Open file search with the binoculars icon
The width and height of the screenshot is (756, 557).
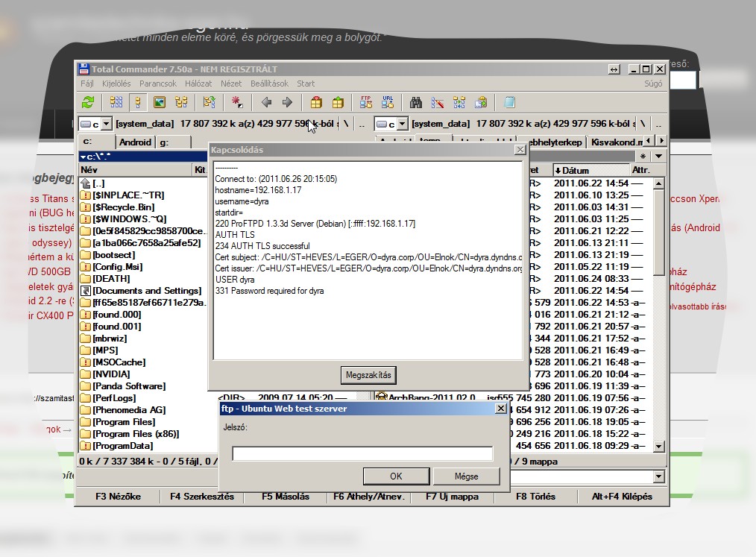[415, 102]
